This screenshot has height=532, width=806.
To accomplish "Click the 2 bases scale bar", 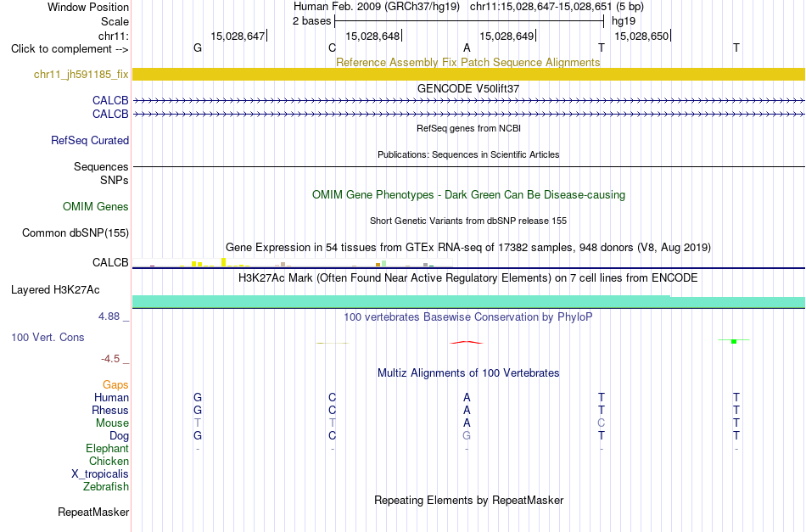I will (x=469, y=21).
